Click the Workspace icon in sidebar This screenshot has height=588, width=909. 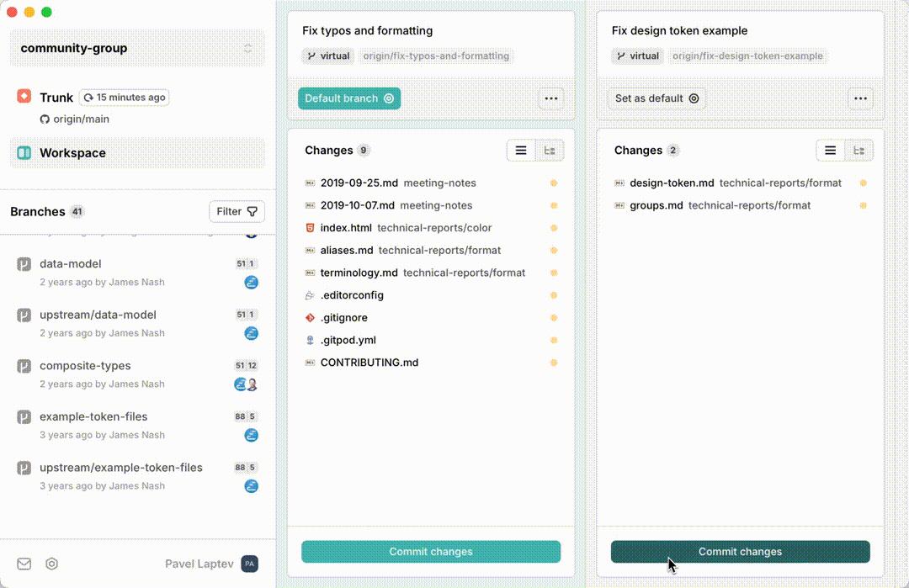coord(24,153)
